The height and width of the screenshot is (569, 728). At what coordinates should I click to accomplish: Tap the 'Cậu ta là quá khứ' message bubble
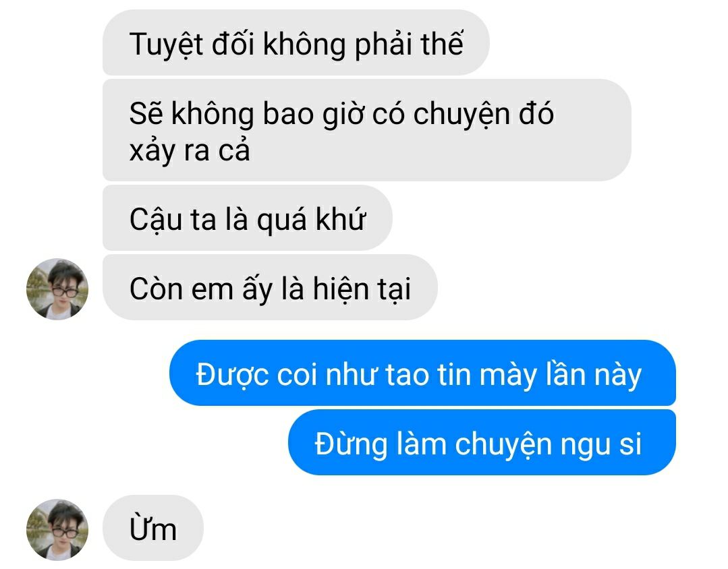click(248, 218)
